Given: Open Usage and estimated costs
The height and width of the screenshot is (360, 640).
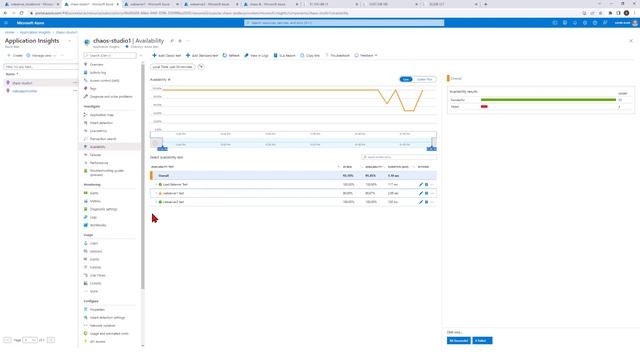Looking at the screenshot, I should click(109, 334).
